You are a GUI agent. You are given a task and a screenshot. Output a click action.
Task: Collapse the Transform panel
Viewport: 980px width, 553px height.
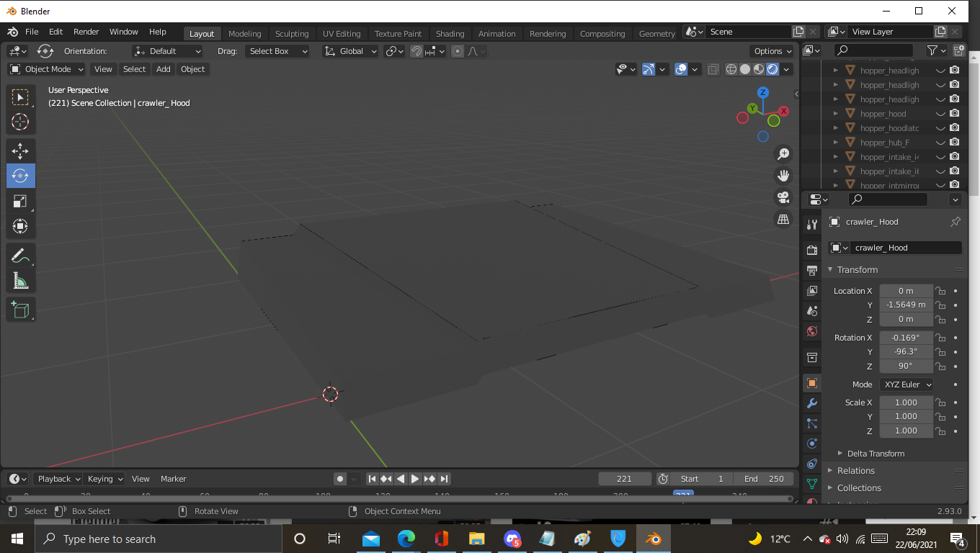857,269
